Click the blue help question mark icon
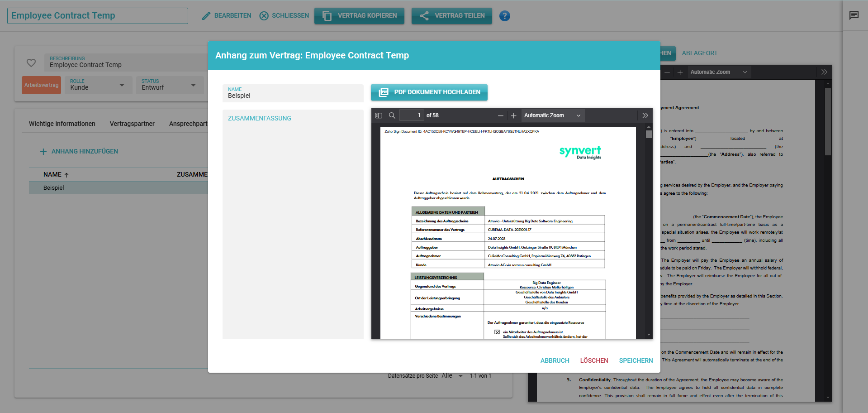The image size is (868, 413). (504, 16)
